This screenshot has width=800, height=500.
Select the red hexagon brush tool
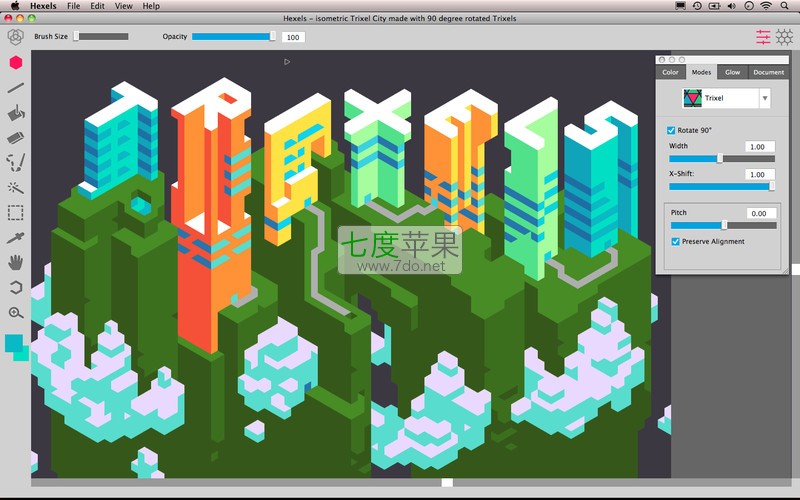[16, 62]
